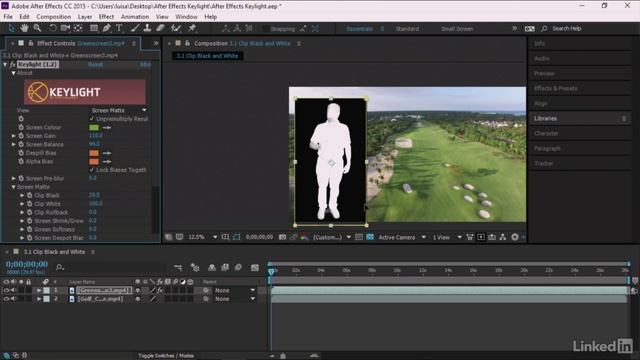Select the Rectangle shape tool
This screenshot has width=640, height=360.
click(94, 28)
